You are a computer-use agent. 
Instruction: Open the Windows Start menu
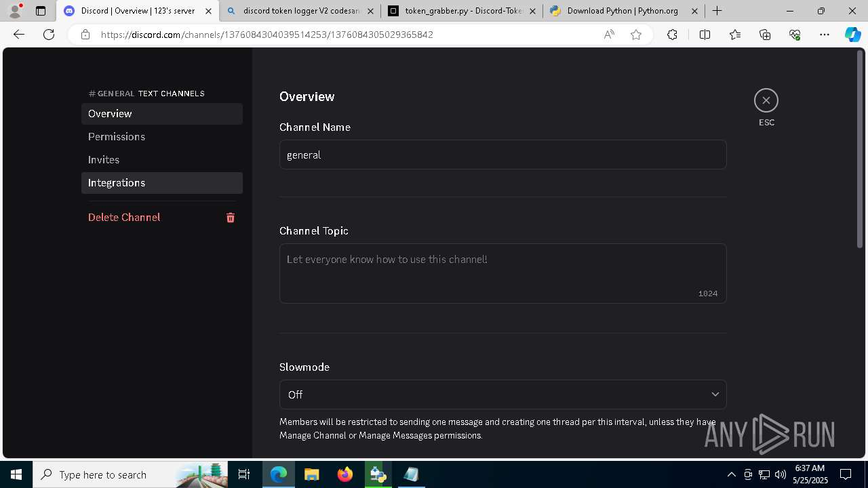pos(16,474)
